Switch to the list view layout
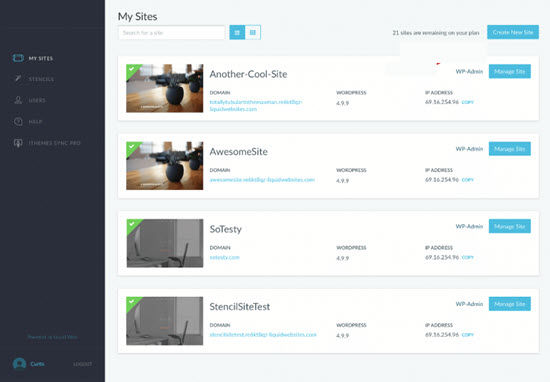 [237, 33]
